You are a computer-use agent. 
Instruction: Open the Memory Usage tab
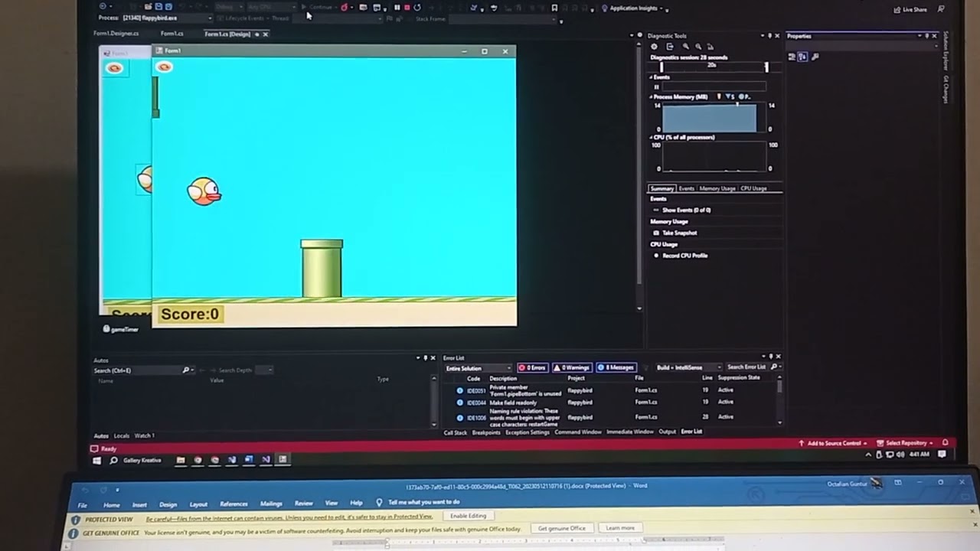717,188
